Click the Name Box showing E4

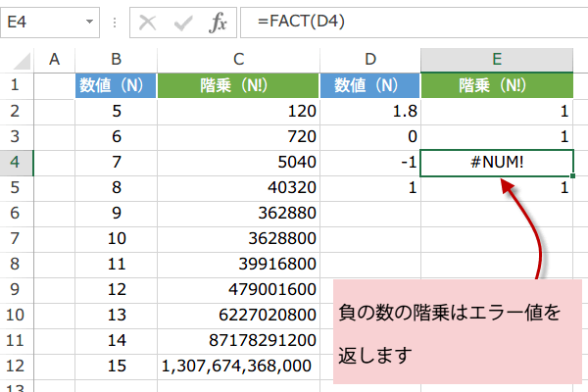pyautogui.click(x=50, y=23)
